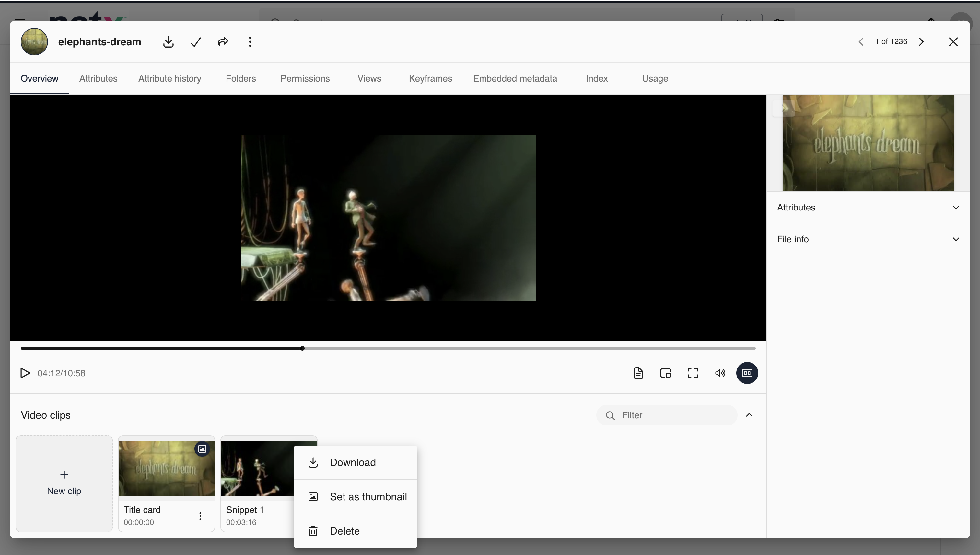Click the Title card label

tap(142, 510)
